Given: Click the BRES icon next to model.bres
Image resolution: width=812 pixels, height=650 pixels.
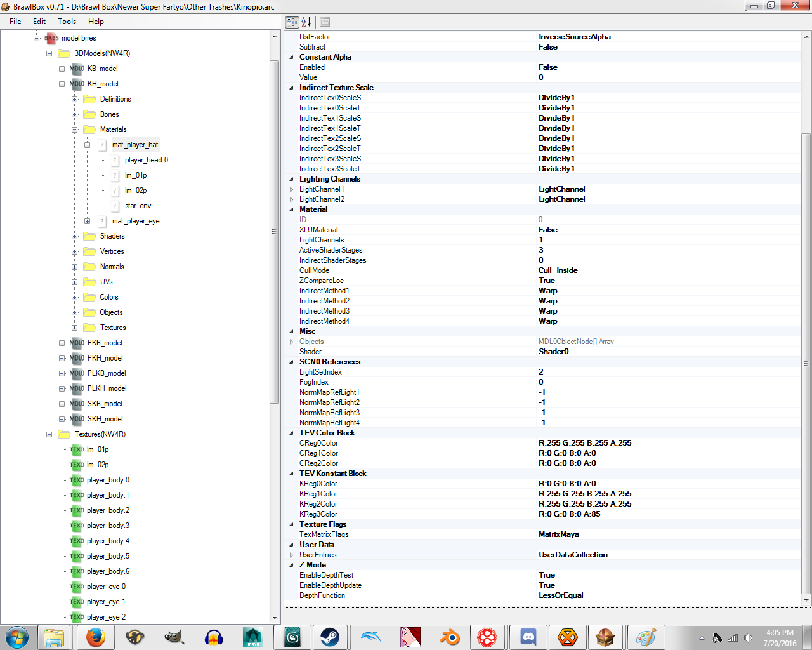Looking at the screenshot, I should 51,38.
